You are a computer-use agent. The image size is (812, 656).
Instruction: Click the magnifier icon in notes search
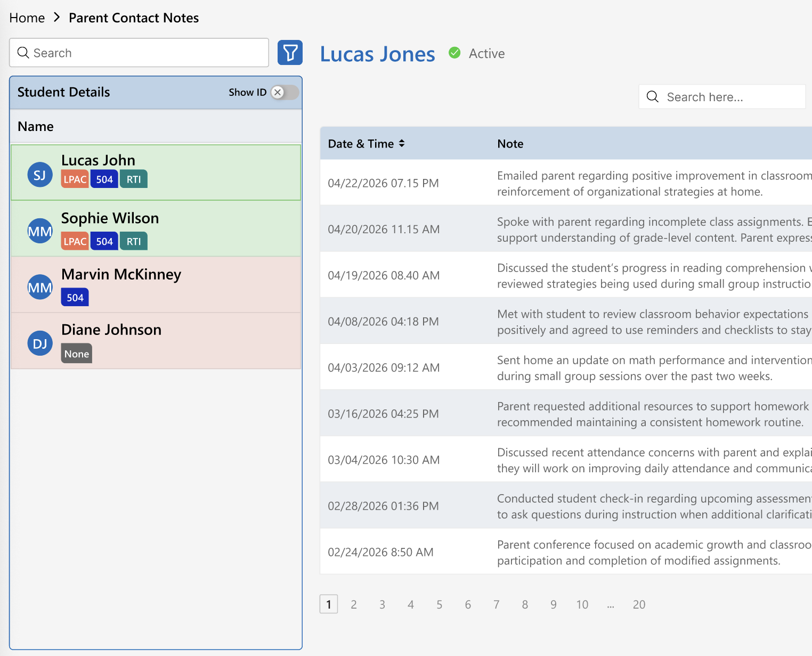click(x=653, y=96)
